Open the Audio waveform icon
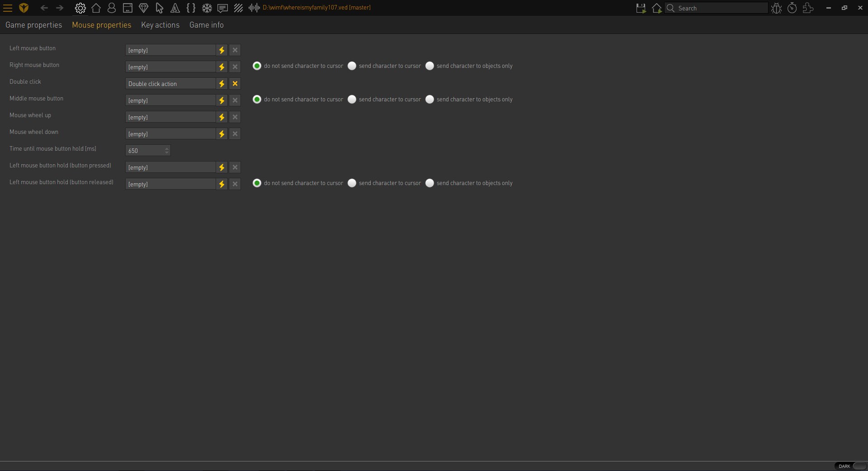The width and height of the screenshot is (868, 471). [x=254, y=8]
